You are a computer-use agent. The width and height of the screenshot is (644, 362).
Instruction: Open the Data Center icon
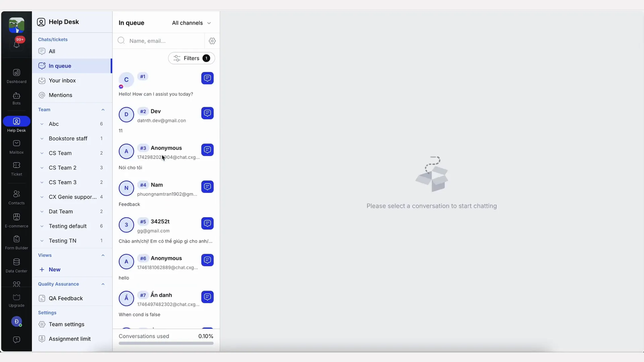pos(17,265)
